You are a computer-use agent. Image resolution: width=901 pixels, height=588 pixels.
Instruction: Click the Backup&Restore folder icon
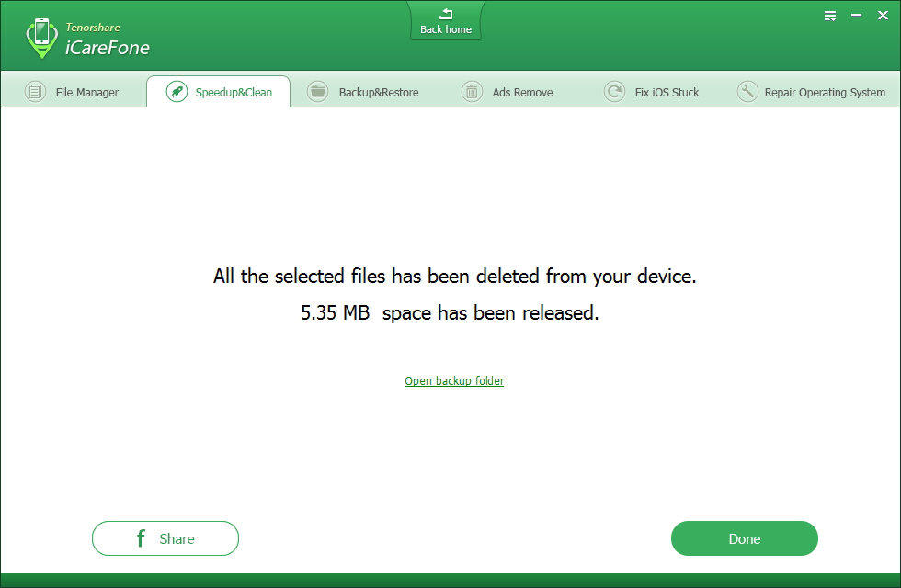point(317,92)
